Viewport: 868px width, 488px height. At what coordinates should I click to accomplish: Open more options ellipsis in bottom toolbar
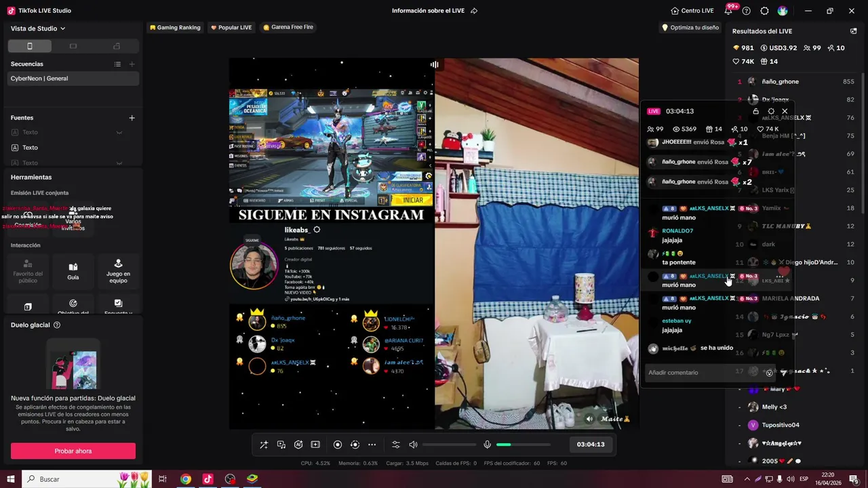(x=372, y=445)
